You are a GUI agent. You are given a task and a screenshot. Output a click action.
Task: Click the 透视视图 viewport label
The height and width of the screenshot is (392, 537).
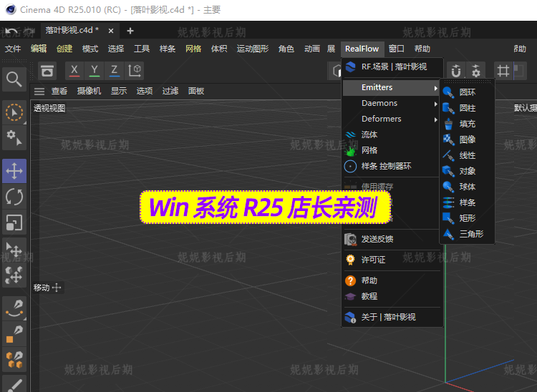[49, 109]
